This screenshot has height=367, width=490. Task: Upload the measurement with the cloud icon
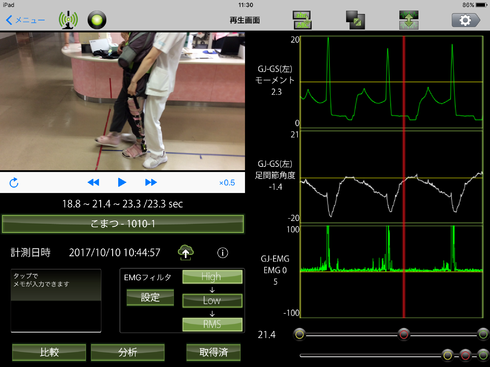point(186,253)
